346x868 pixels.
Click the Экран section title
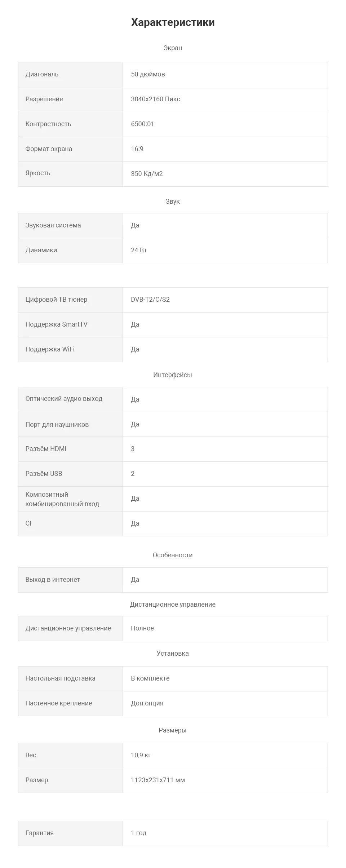click(173, 48)
